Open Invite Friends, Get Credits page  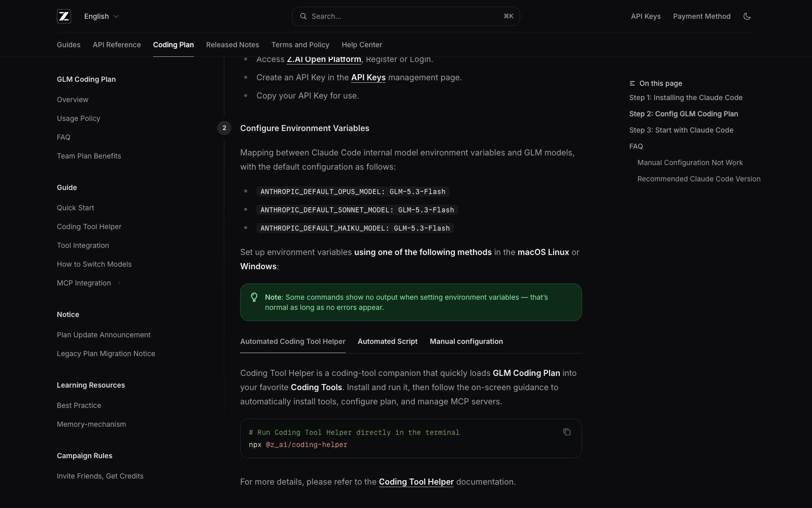pos(100,476)
